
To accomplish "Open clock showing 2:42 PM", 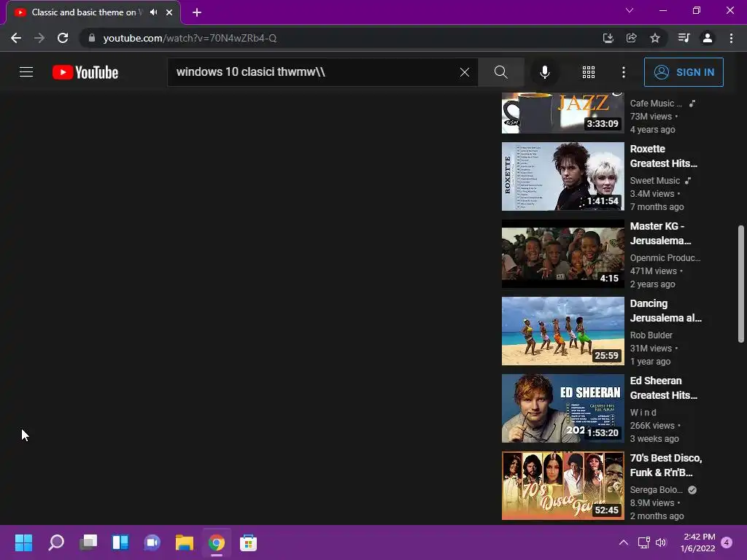I will (x=698, y=542).
